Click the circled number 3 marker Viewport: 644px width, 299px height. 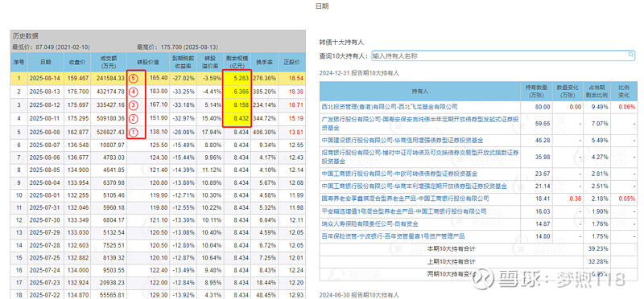(x=132, y=105)
